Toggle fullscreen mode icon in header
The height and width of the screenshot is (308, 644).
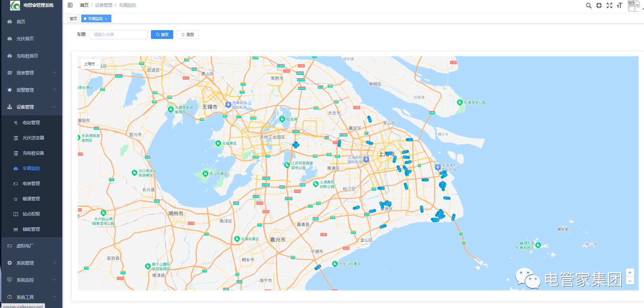coord(609,5)
